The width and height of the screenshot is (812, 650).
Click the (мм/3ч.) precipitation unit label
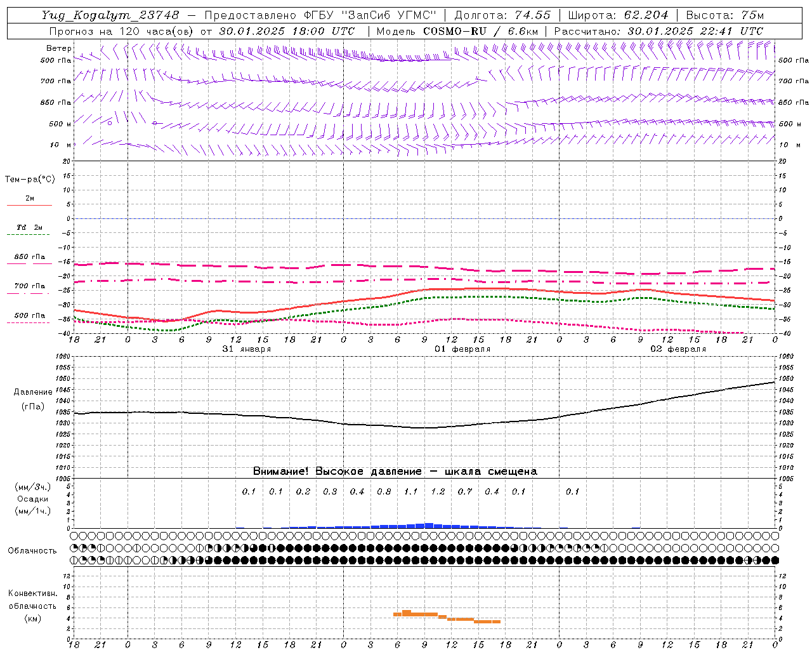pyautogui.click(x=33, y=487)
